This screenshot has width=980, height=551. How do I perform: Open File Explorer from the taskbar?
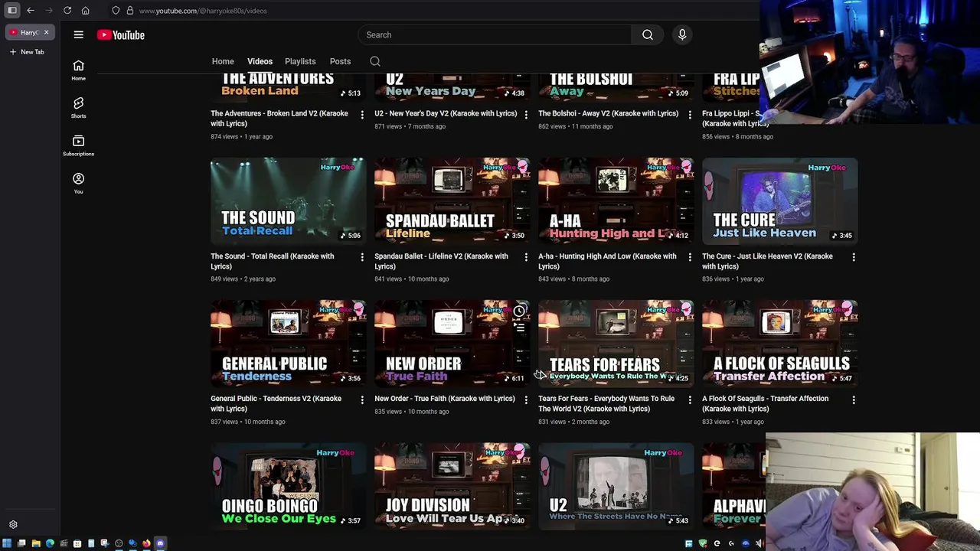[36, 543]
